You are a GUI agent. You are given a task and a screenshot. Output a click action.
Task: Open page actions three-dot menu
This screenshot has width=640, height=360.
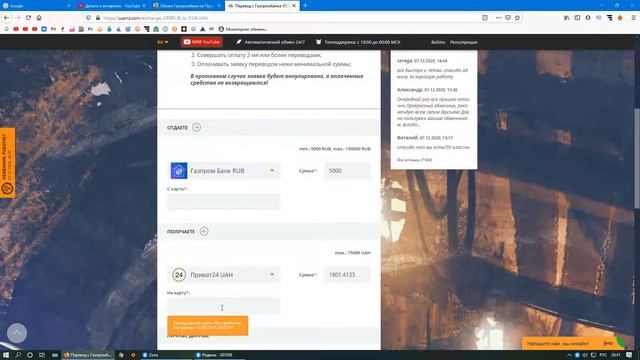[x=498, y=18]
